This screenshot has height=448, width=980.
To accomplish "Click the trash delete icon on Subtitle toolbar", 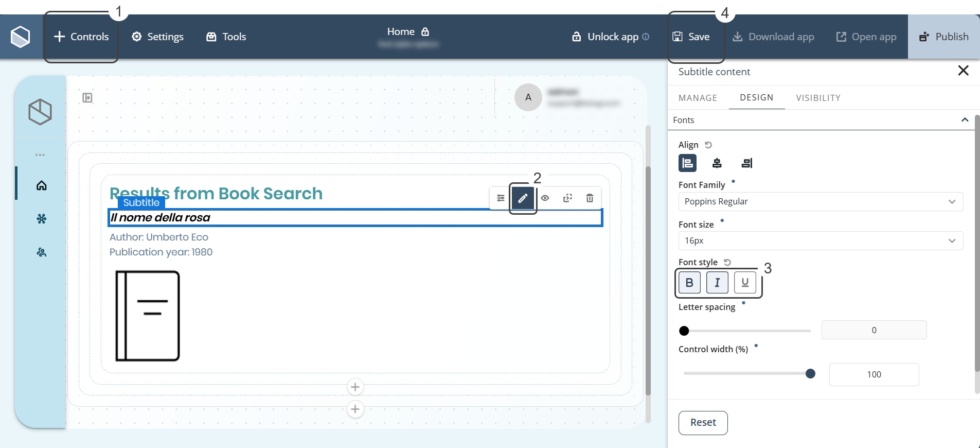I will [x=590, y=198].
